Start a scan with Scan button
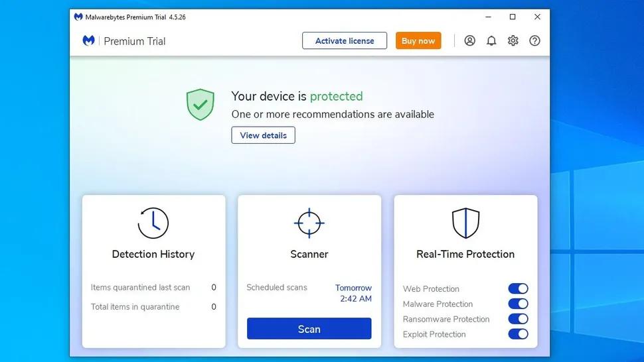This screenshot has width=644, height=362. [x=309, y=329]
